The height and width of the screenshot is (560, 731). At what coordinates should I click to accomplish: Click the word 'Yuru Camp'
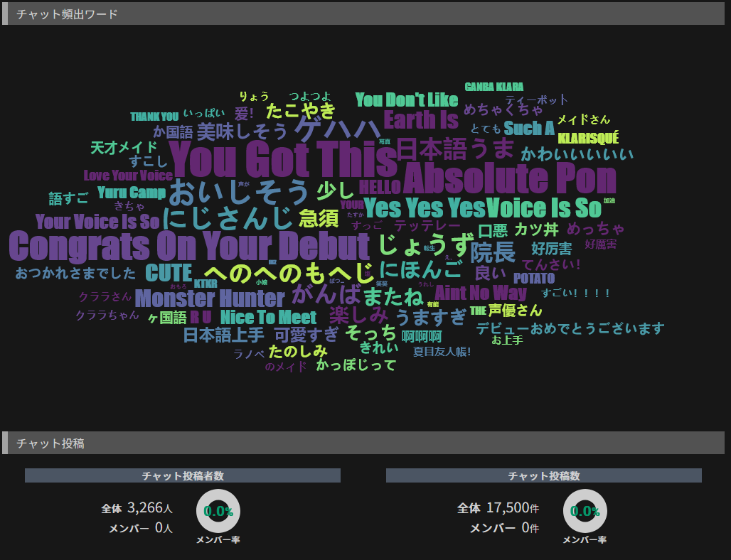coord(132,193)
